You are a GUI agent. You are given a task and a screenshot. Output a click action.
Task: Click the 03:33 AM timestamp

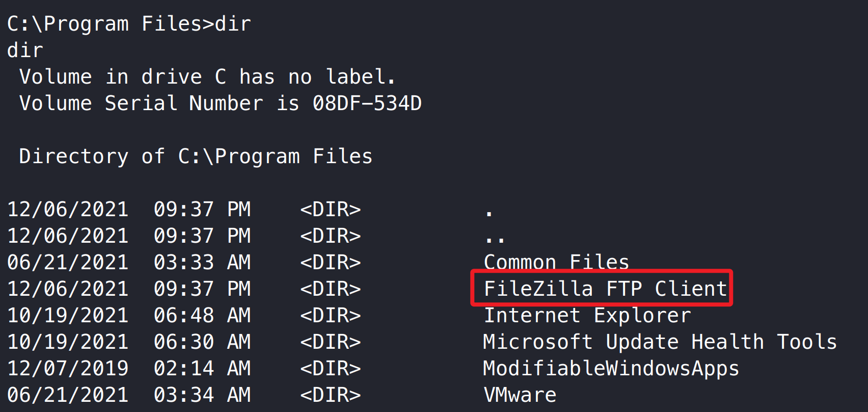click(x=202, y=262)
